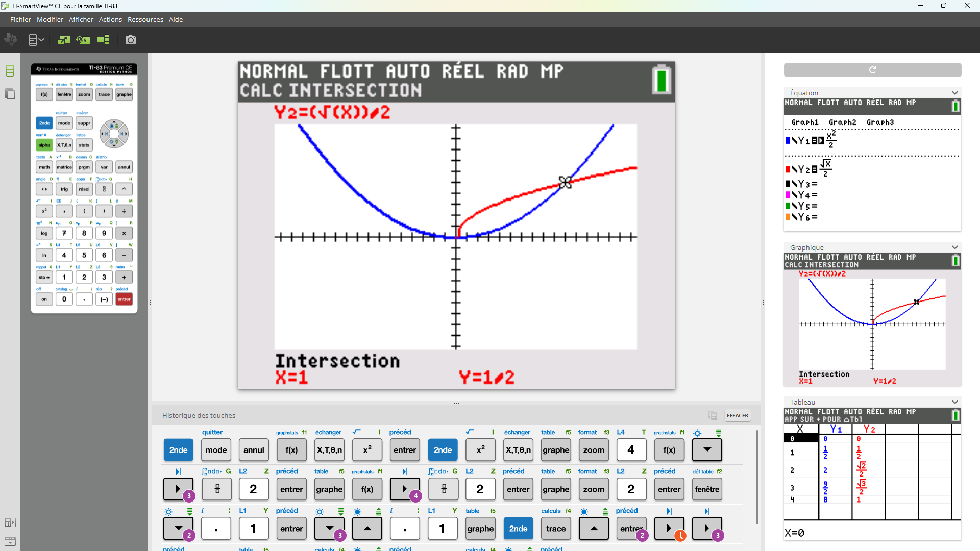This screenshot has width=980, height=551.
Task: Click EFFACER to clear key history
Action: (x=737, y=415)
